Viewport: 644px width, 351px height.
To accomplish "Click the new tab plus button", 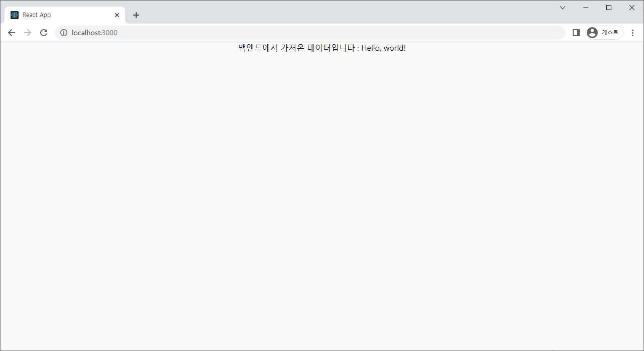I will coord(136,15).
